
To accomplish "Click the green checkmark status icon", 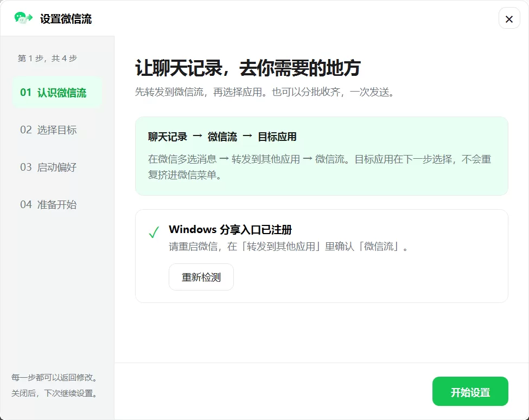I will click(154, 232).
